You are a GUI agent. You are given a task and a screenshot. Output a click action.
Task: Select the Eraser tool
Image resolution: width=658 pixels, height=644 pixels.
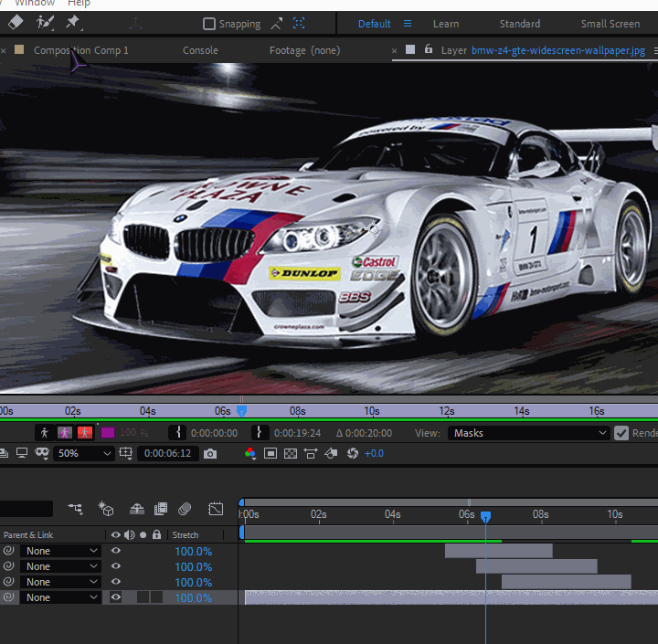16,22
